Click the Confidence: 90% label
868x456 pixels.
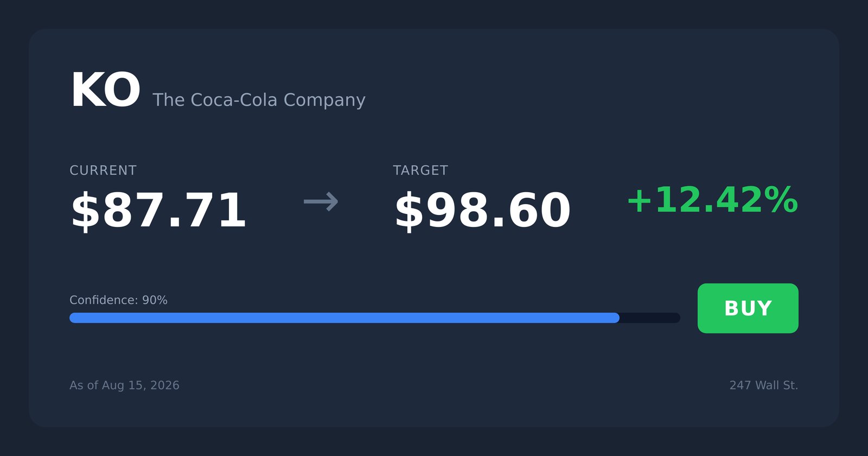point(118,300)
